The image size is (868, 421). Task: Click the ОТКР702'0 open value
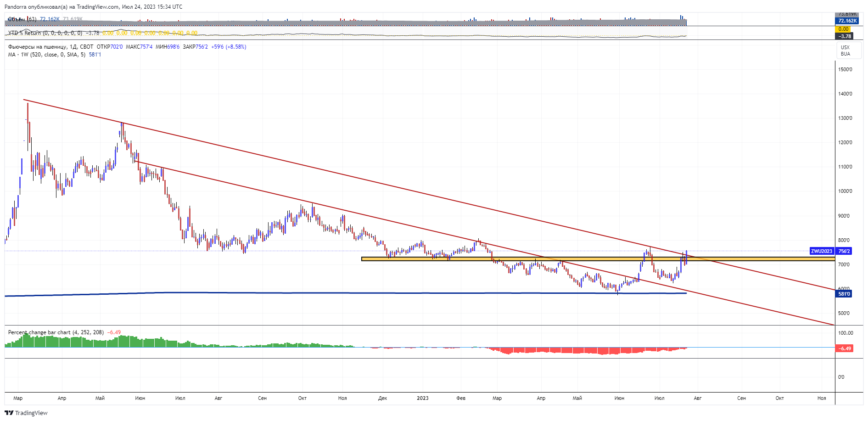tap(110, 47)
